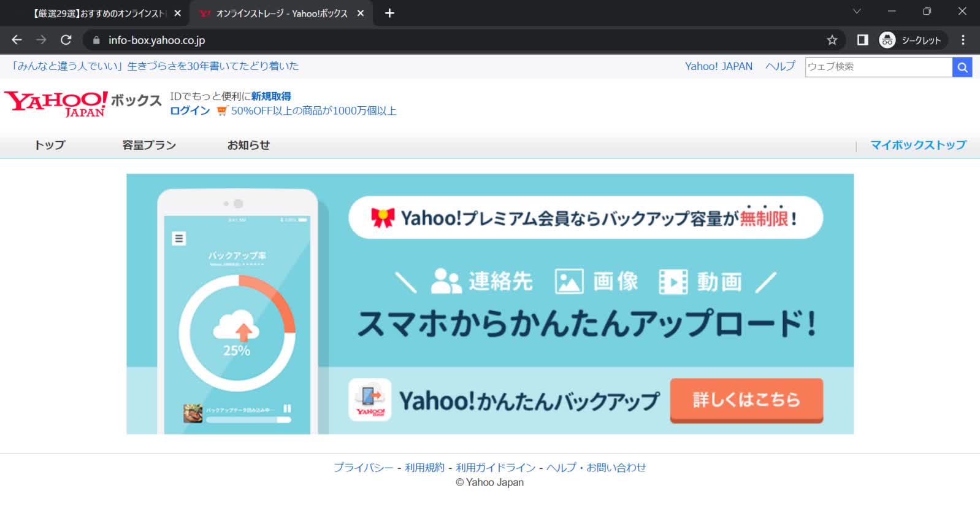Open the ヘルプ link in header

[779, 66]
